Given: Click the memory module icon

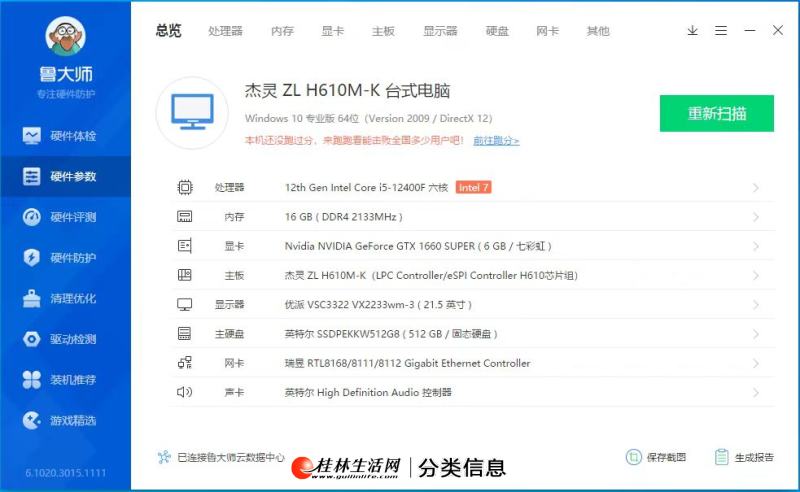Looking at the screenshot, I should 185,217.
